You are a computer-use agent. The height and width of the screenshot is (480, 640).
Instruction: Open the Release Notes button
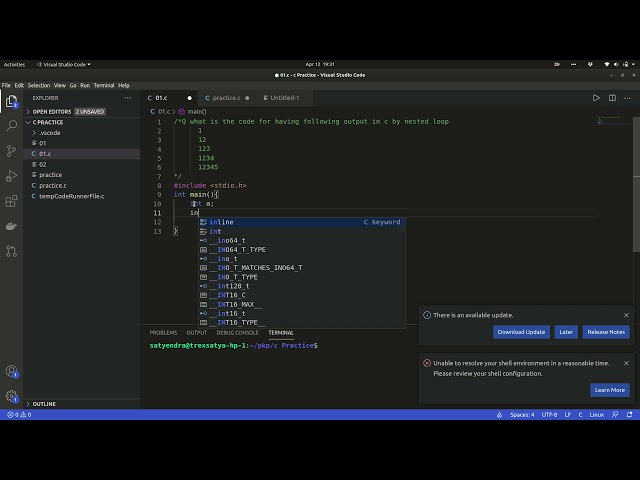606,332
